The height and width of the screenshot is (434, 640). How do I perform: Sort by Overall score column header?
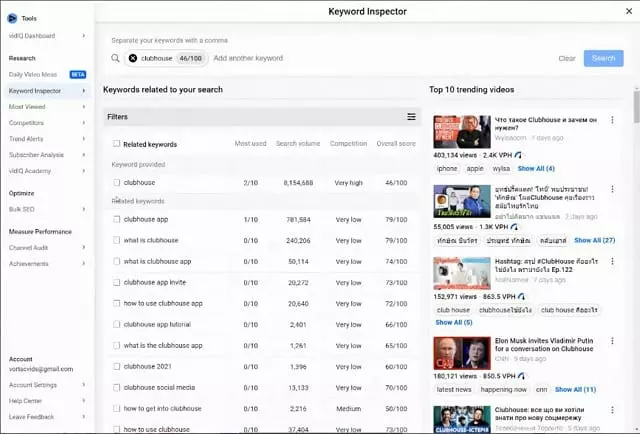396,144
